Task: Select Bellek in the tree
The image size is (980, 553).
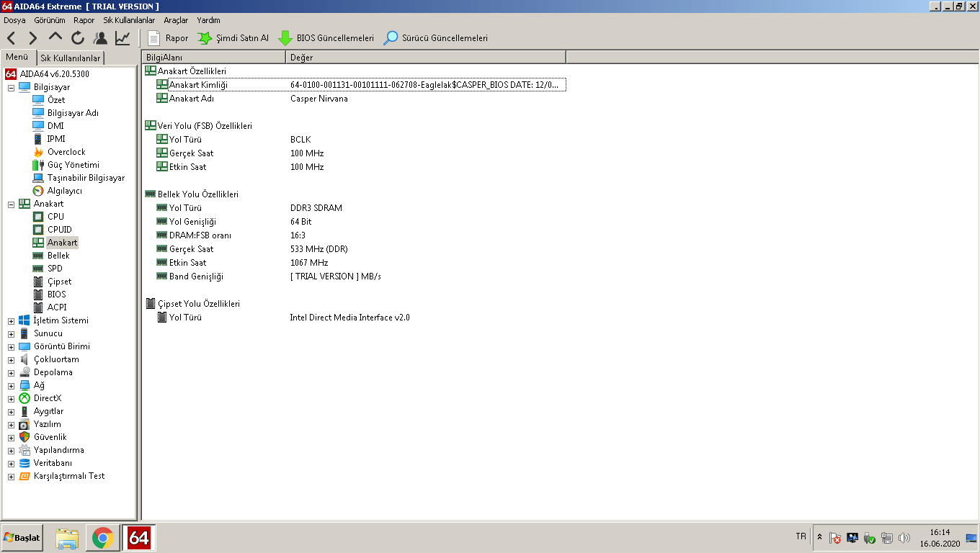Action: click(58, 256)
